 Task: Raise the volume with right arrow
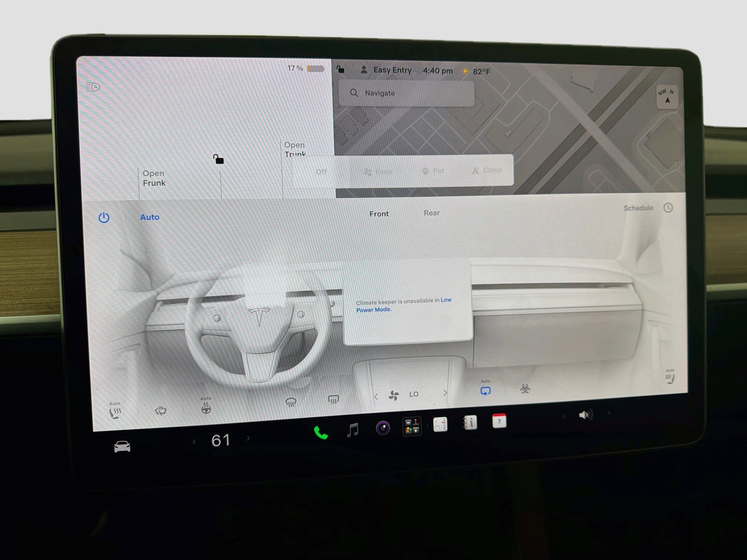(x=609, y=413)
